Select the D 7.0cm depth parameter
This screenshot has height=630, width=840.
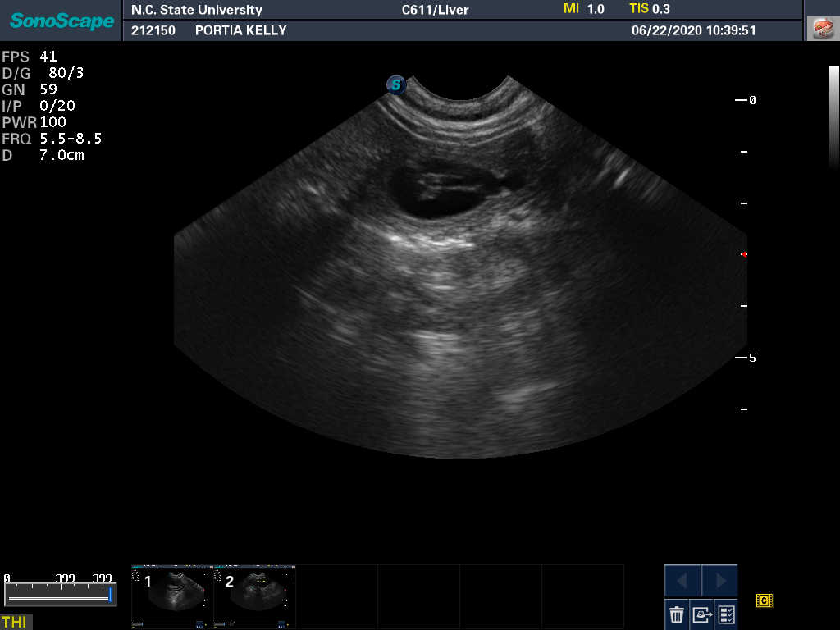[x=43, y=155]
